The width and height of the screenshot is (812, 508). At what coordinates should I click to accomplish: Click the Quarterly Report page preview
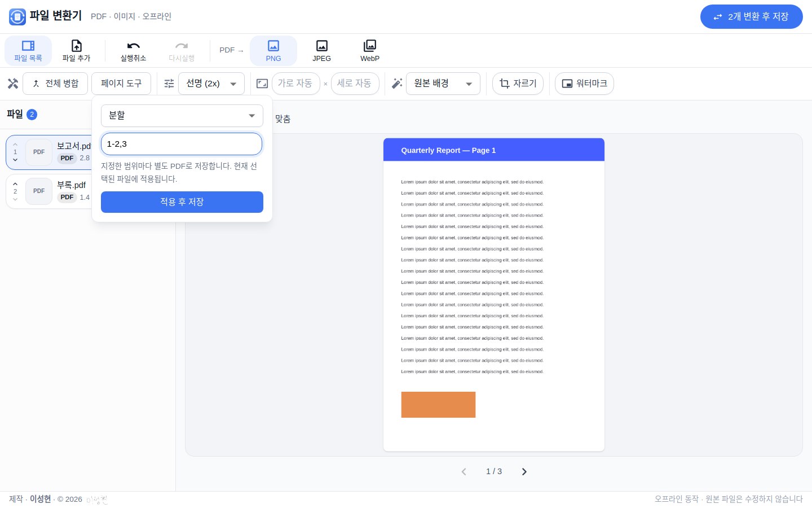(x=494, y=295)
